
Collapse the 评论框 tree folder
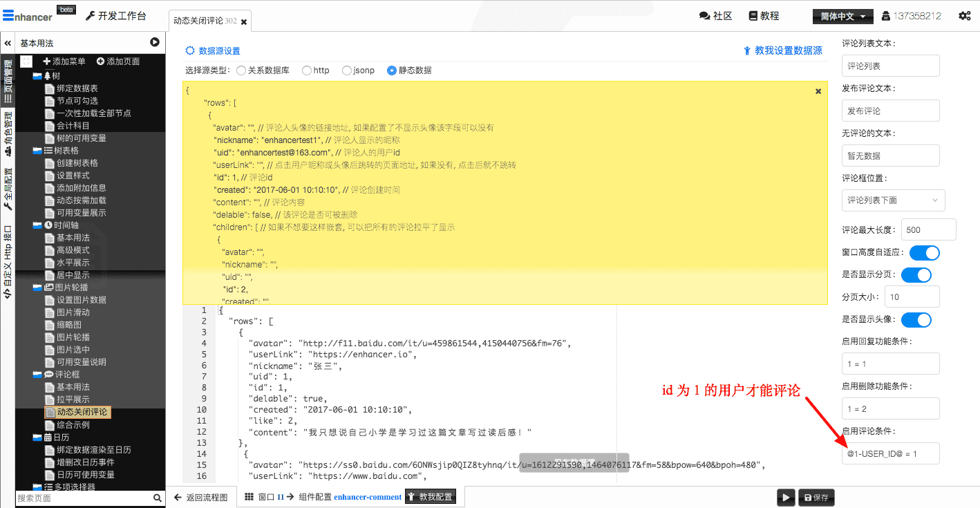(x=37, y=375)
